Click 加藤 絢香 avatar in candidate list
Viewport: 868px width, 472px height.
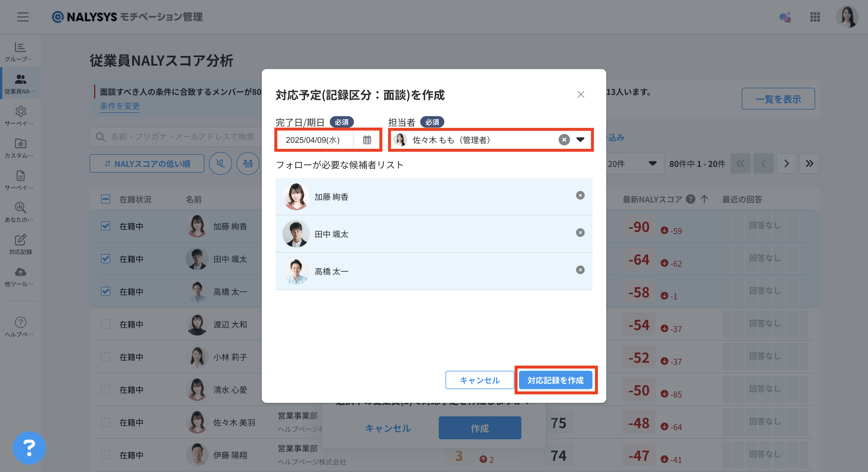pyautogui.click(x=296, y=197)
